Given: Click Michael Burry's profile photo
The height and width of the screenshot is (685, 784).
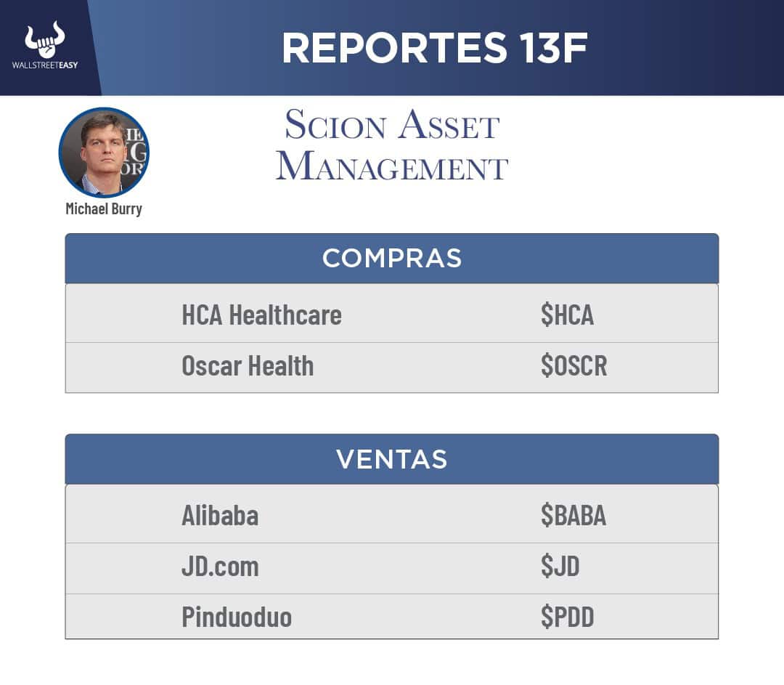Looking at the screenshot, I should 104,153.
